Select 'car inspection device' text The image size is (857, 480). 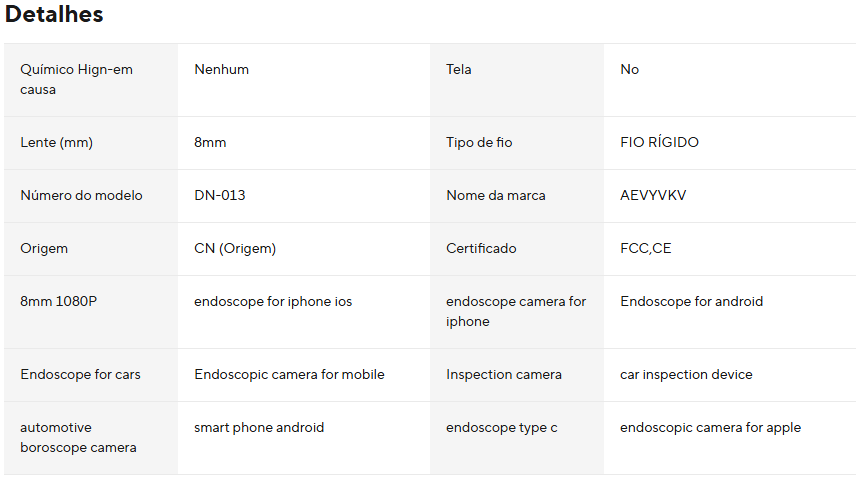pyautogui.click(x=686, y=374)
